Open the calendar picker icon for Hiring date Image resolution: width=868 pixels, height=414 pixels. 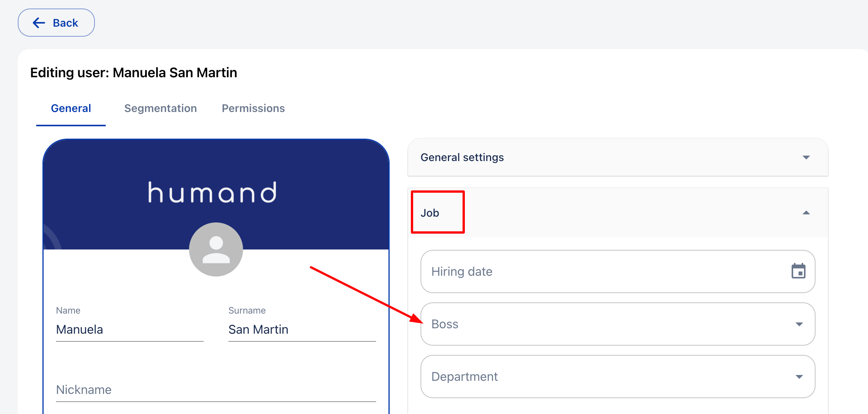pyautogui.click(x=798, y=271)
